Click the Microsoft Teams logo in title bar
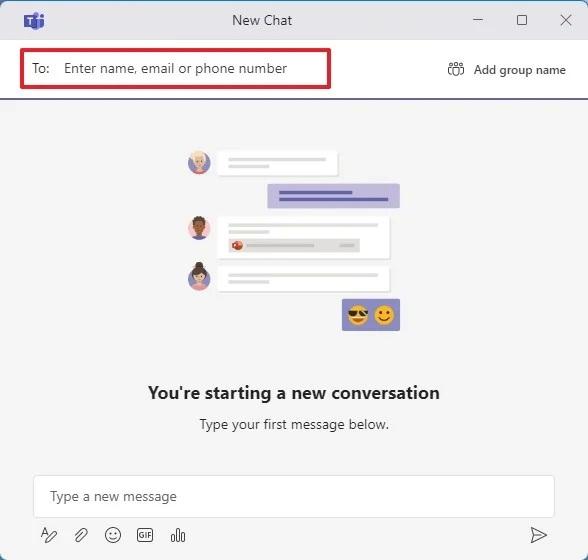The image size is (588, 560). [x=34, y=21]
